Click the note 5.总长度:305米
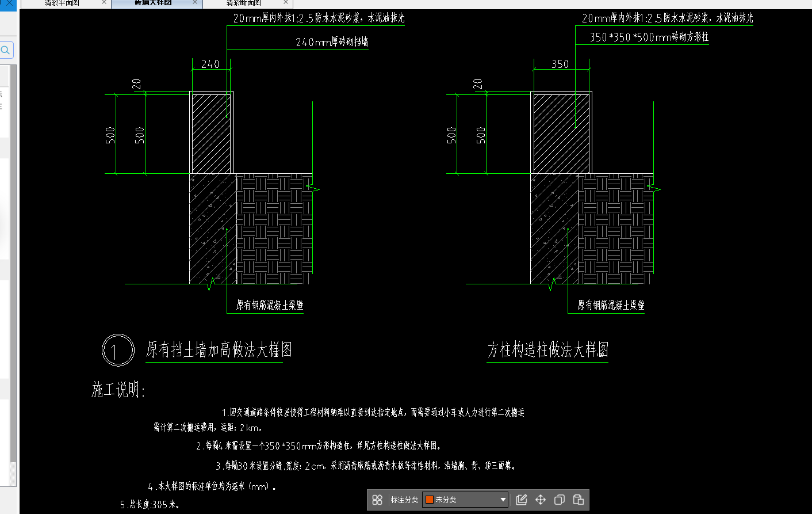Viewport: 812px width, 514px height. (x=150, y=505)
